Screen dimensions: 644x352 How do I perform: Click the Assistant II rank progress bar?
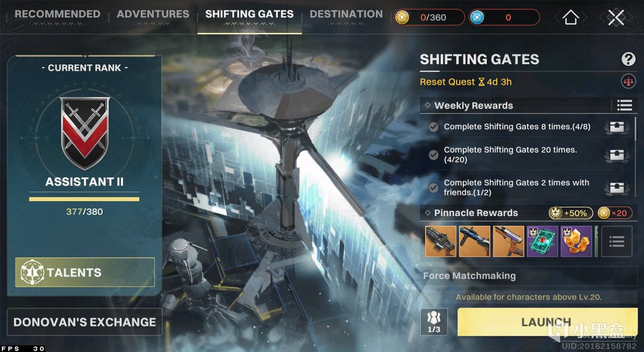tap(84, 199)
